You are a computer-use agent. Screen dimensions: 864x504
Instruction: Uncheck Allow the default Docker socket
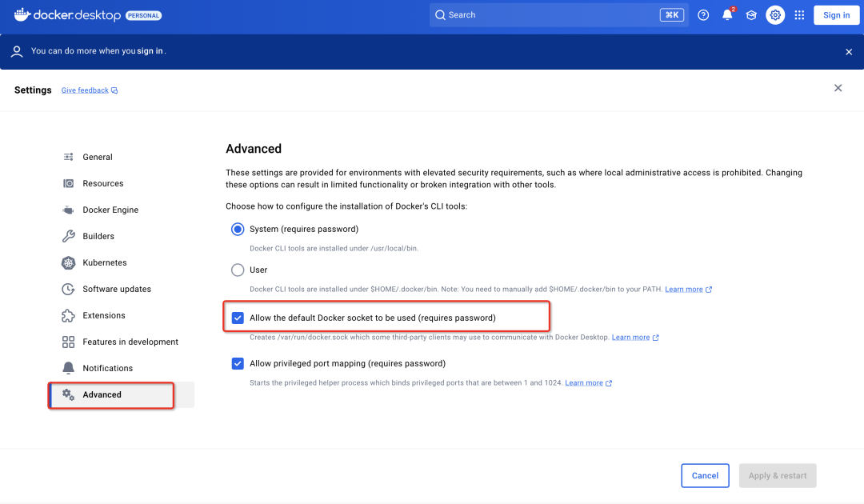238,318
